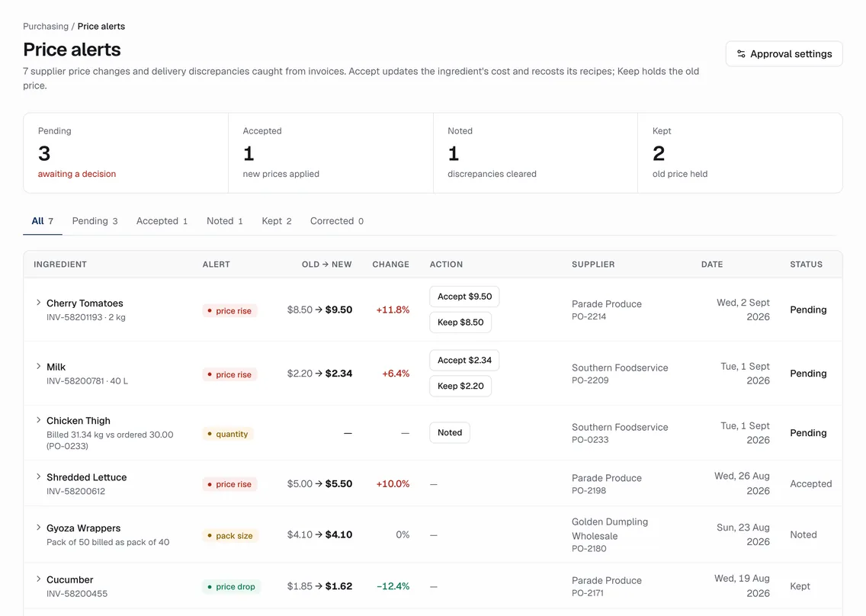Expand the Chicken Thigh row
The image size is (866, 616).
coord(38,420)
